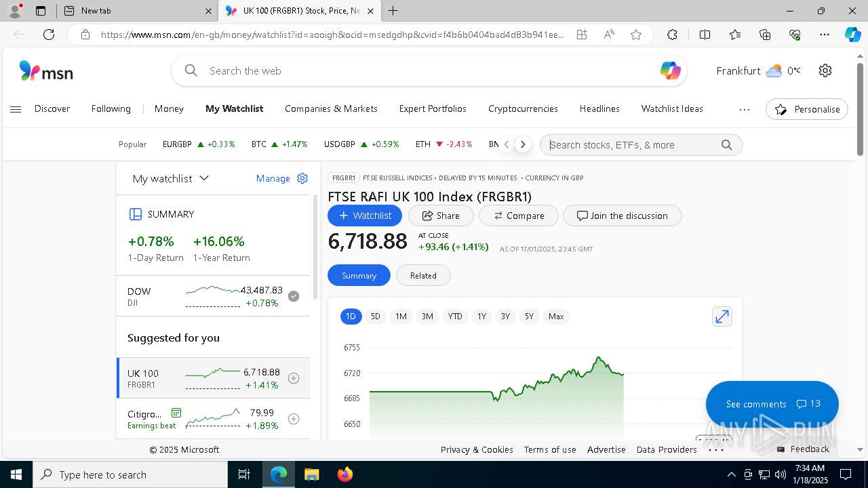Select 5Y chart range
The image size is (868, 488).
click(x=529, y=317)
